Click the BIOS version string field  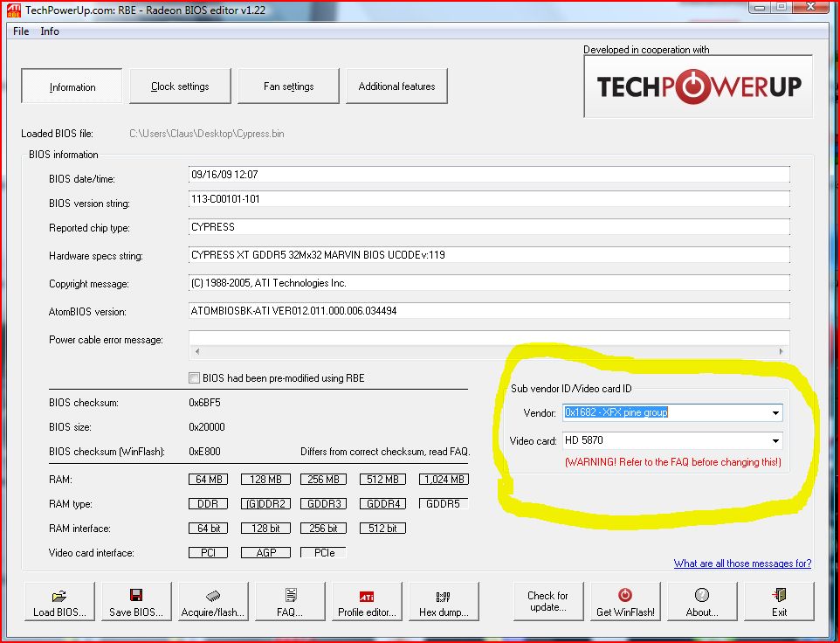(x=489, y=199)
